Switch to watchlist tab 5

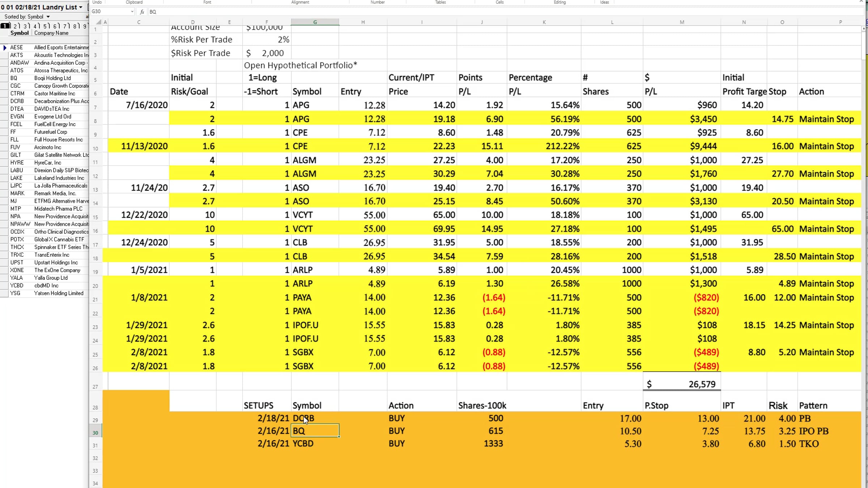[46, 26]
